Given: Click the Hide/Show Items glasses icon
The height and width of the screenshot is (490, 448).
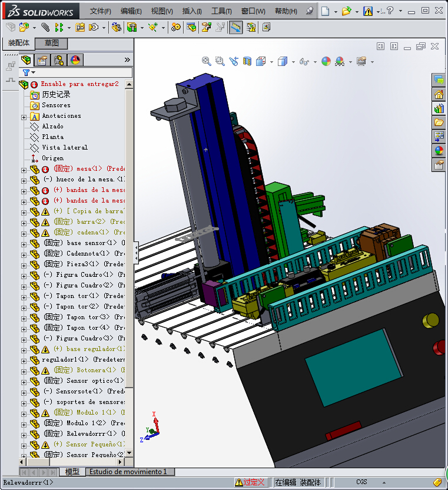Looking at the screenshot, I should (304, 62).
